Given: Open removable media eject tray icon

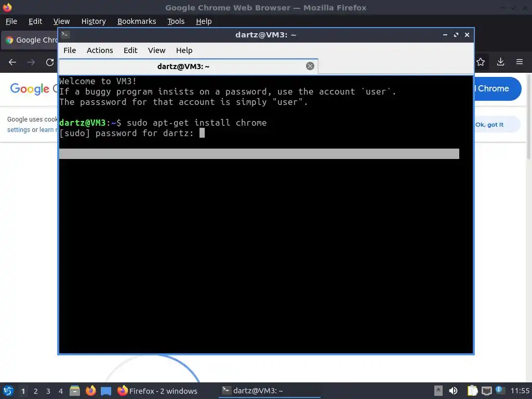Looking at the screenshot, I should pyautogui.click(x=438, y=391).
